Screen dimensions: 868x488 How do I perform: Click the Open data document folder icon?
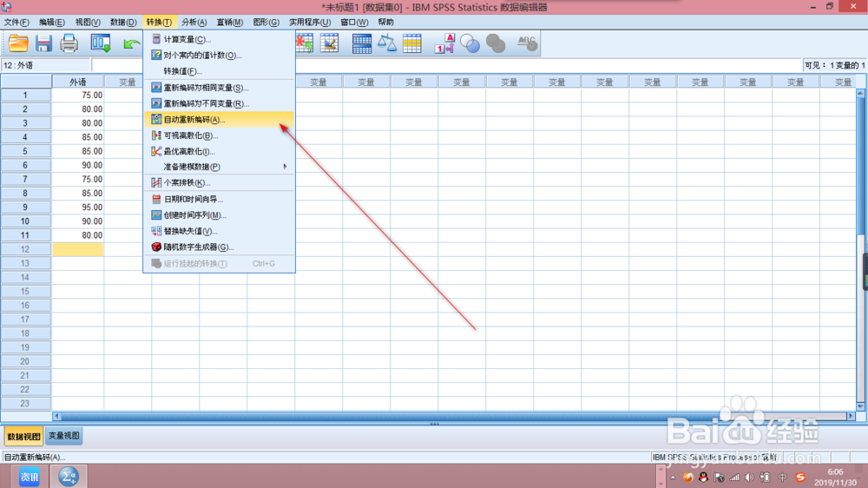coord(18,43)
